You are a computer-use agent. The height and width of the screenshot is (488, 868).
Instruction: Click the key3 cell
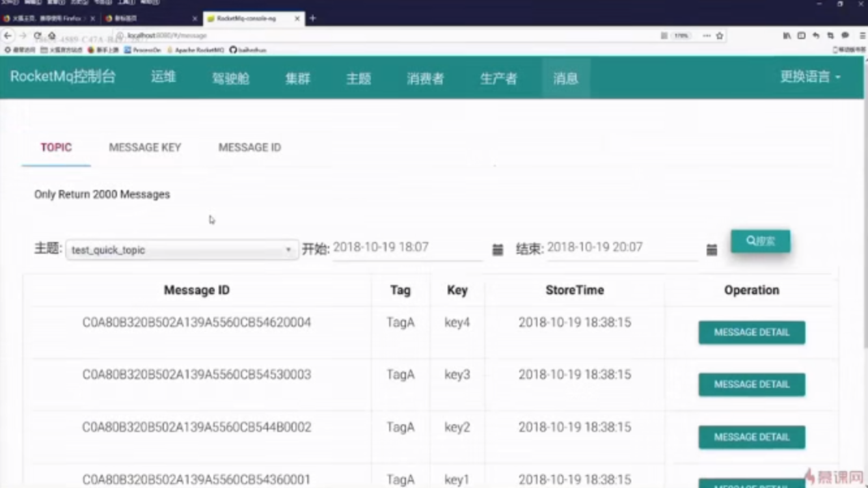click(457, 375)
